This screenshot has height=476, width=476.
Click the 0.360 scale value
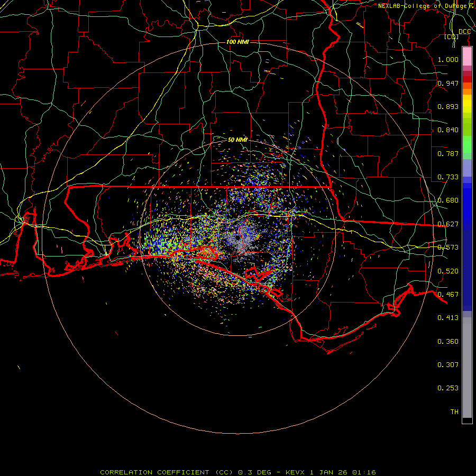[x=448, y=341]
